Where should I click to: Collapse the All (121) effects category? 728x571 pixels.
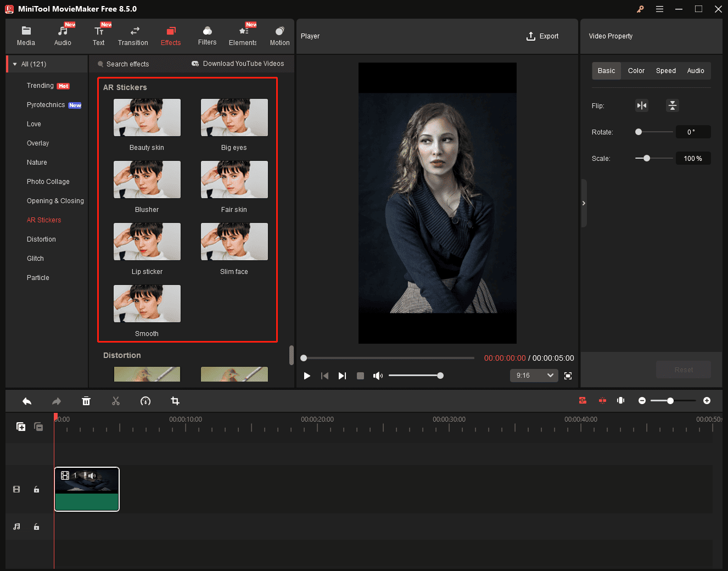(x=14, y=64)
